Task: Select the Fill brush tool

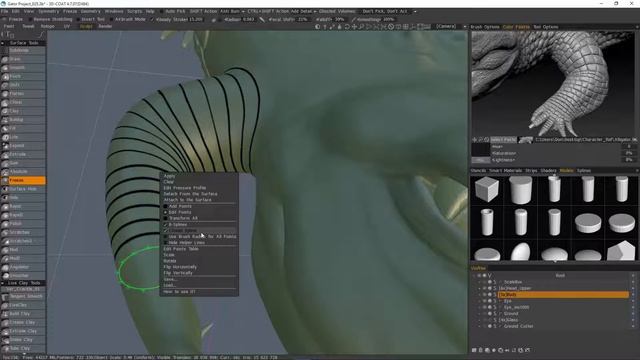Action: pos(23,128)
